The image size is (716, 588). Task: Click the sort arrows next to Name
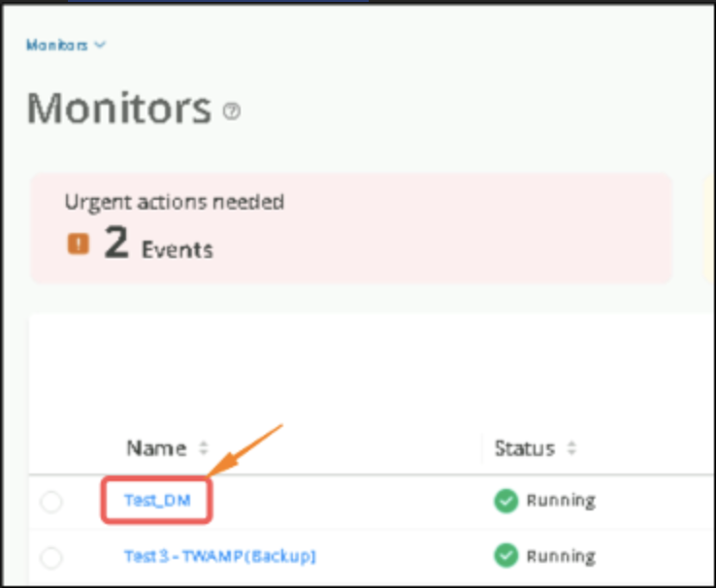(x=204, y=448)
